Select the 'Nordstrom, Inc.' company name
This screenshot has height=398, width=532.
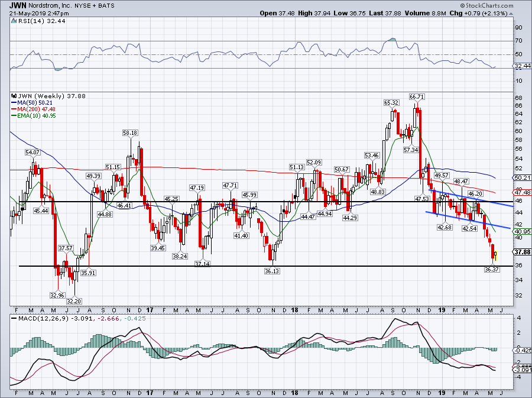coord(50,6)
